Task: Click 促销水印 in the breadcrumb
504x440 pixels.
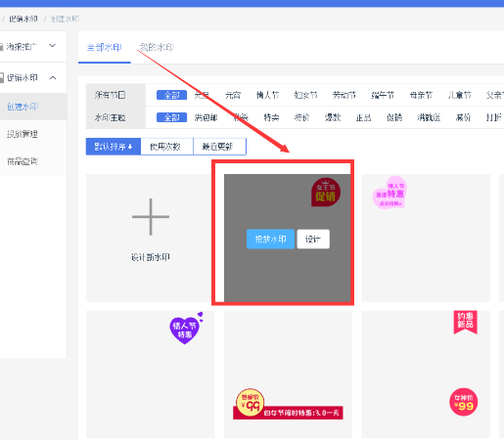Action: [x=23, y=19]
